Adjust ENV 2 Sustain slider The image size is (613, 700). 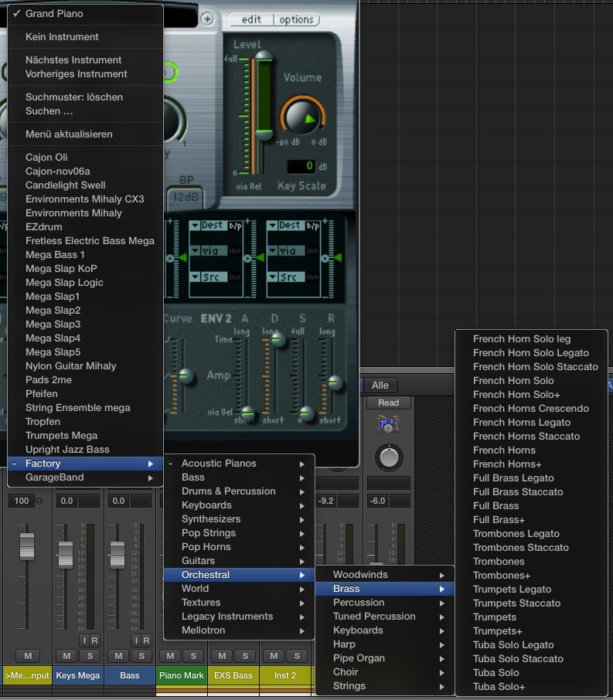pos(306,413)
